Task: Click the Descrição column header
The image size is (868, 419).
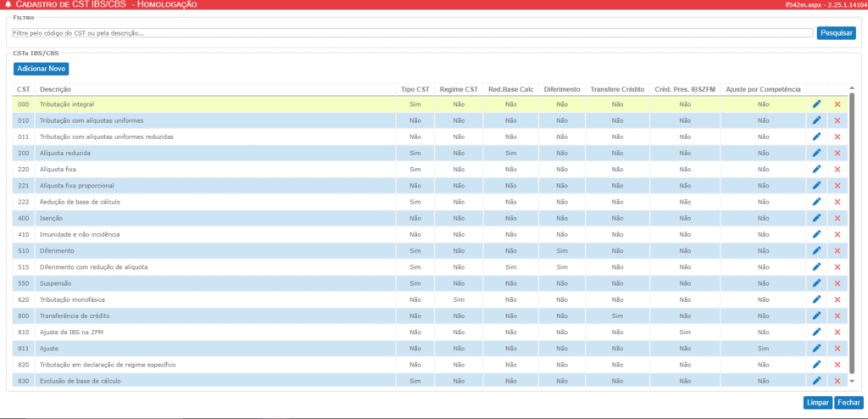Action: click(x=56, y=89)
